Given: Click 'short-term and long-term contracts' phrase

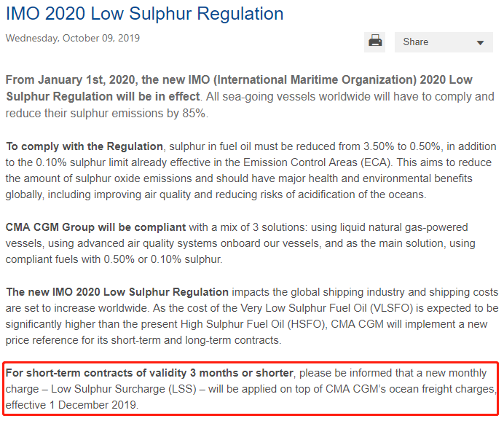Looking at the screenshot, I should tap(195, 340).
